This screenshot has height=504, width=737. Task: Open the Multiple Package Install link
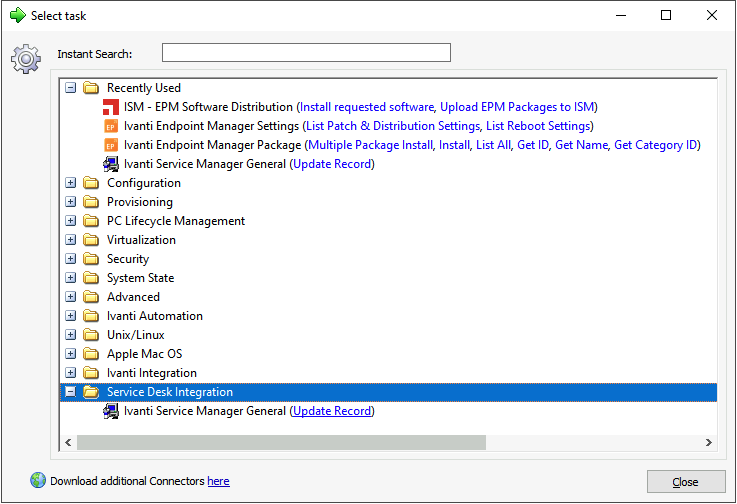[370, 145]
